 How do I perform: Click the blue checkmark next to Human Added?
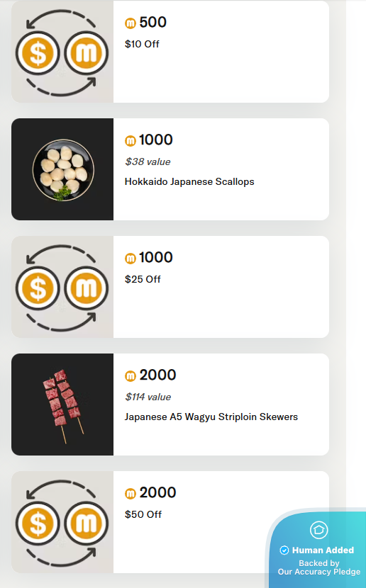tap(284, 550)
